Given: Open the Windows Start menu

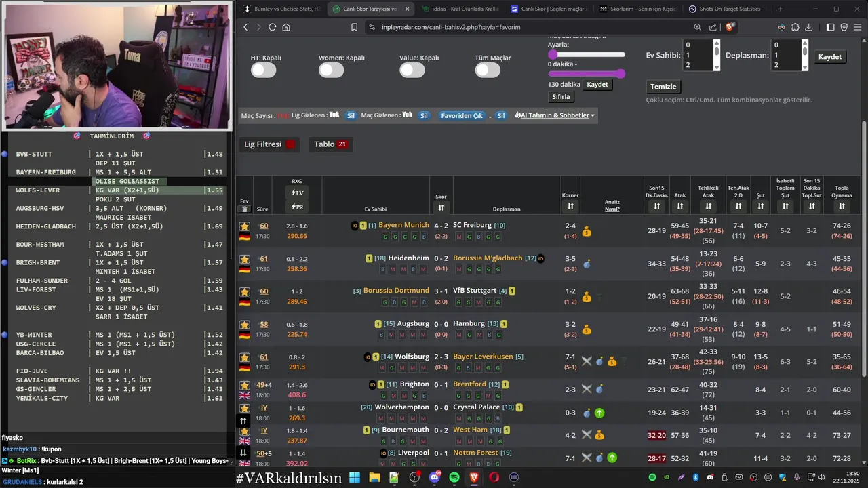Looking at the screenshot, I should click(354, 477).
